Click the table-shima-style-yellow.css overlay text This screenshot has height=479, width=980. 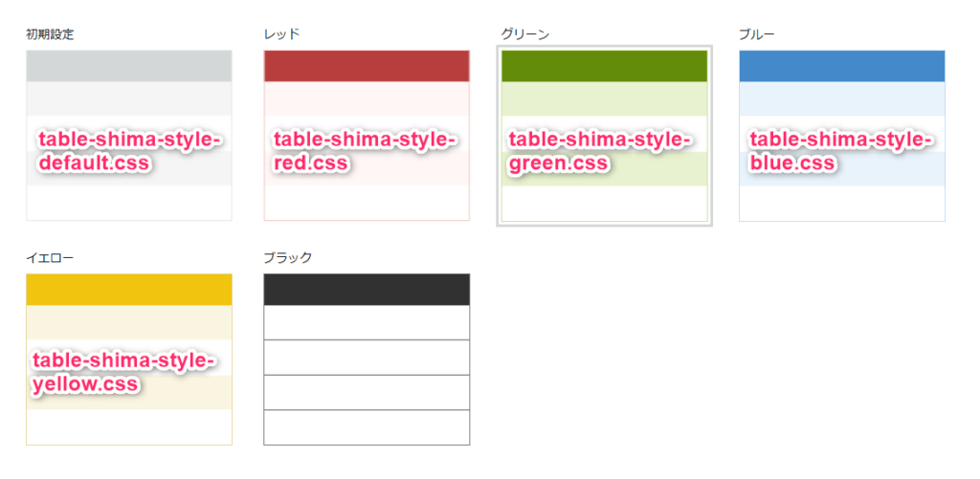pyautogui.click(x=124, y=373)
